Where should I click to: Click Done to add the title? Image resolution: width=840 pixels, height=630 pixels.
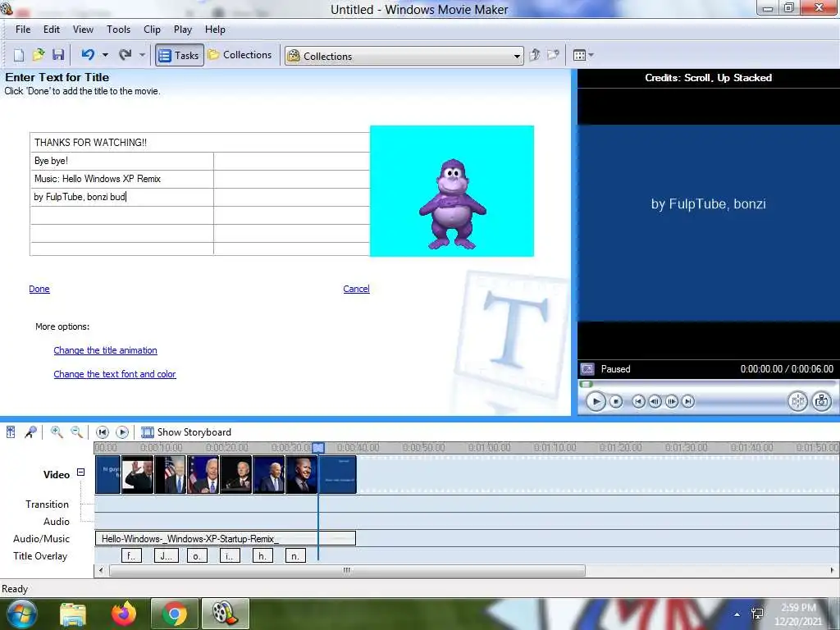click(x=39, y=289)
